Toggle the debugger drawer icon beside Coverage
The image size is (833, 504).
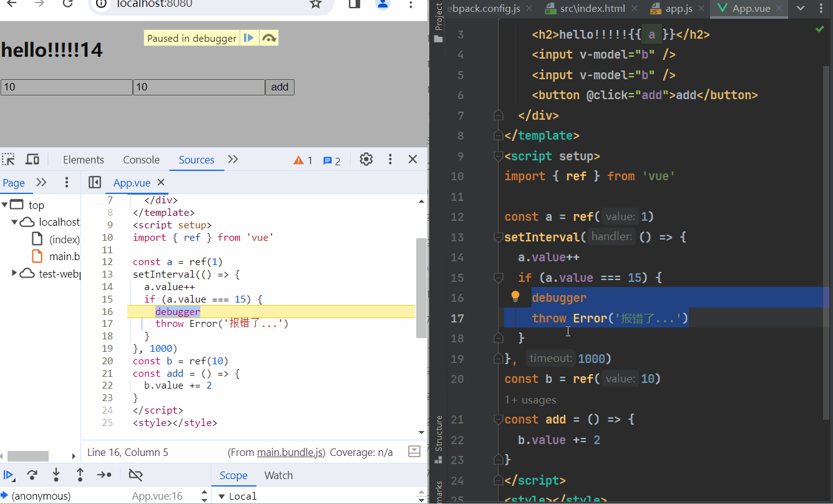click(414, 452)
